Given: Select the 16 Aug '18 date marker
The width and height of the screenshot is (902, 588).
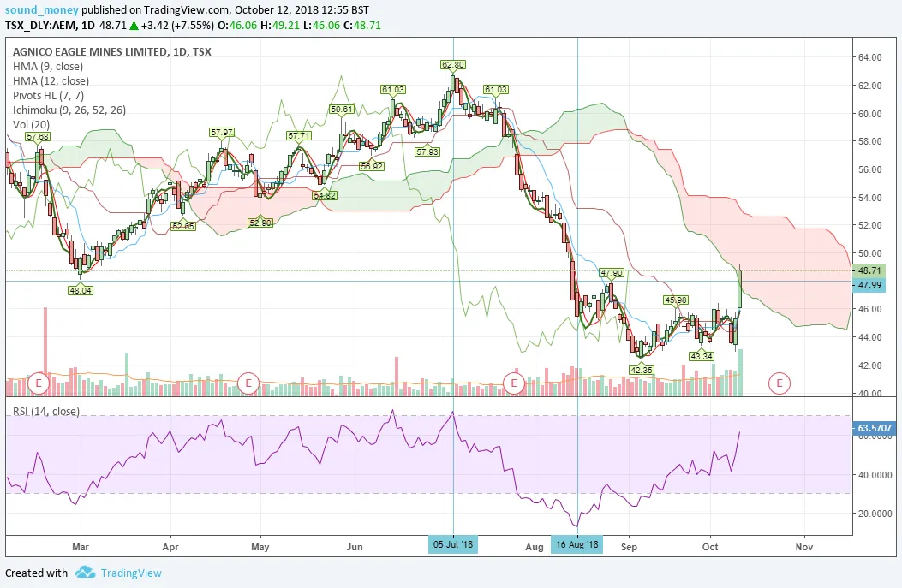Looking at the screenshot, I should 577,544.
